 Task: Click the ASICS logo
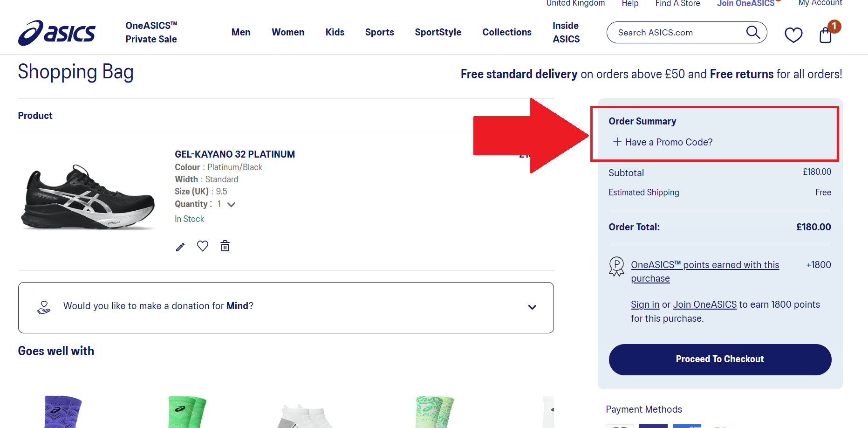coord(57,33)
